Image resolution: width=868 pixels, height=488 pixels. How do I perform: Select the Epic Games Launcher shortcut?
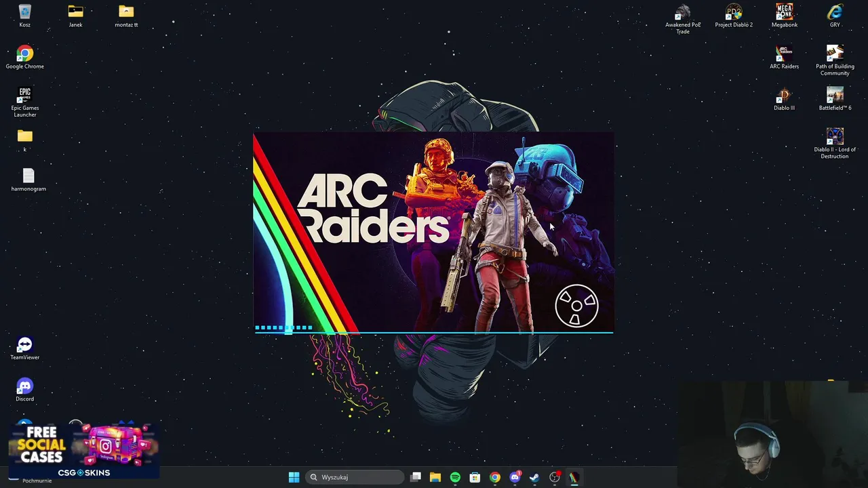(24, 102)
